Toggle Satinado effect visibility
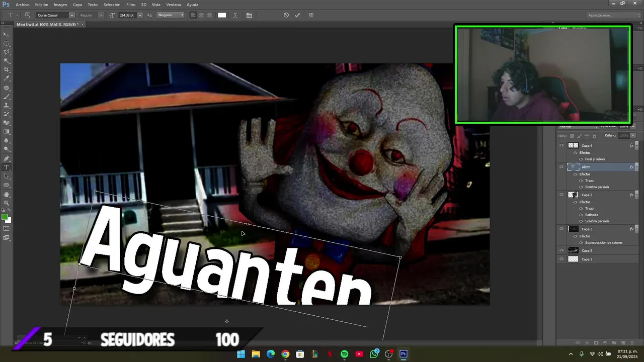 (581, 215)
